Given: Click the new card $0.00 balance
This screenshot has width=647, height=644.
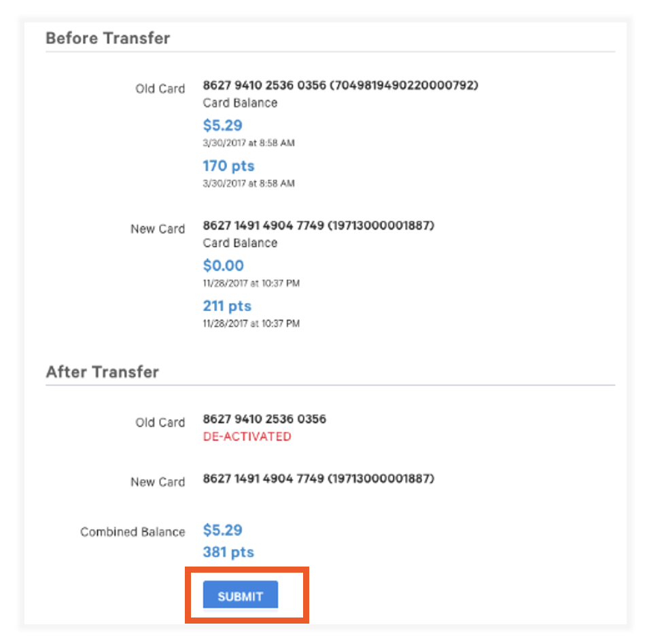Looking at the screenshot, I should 223,266.
